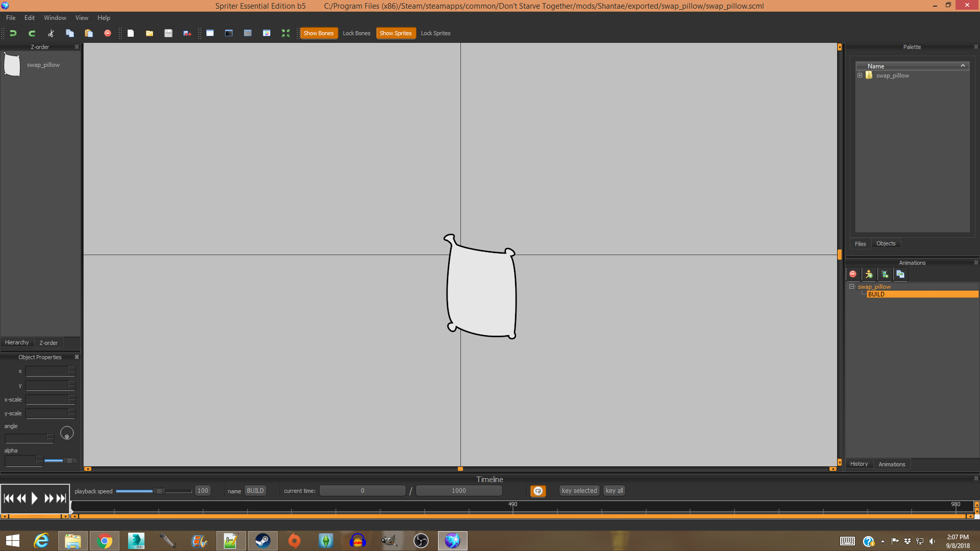Toggle Lock Sprites option
This screenshot has width=980, height=551.
coord(435,33)
